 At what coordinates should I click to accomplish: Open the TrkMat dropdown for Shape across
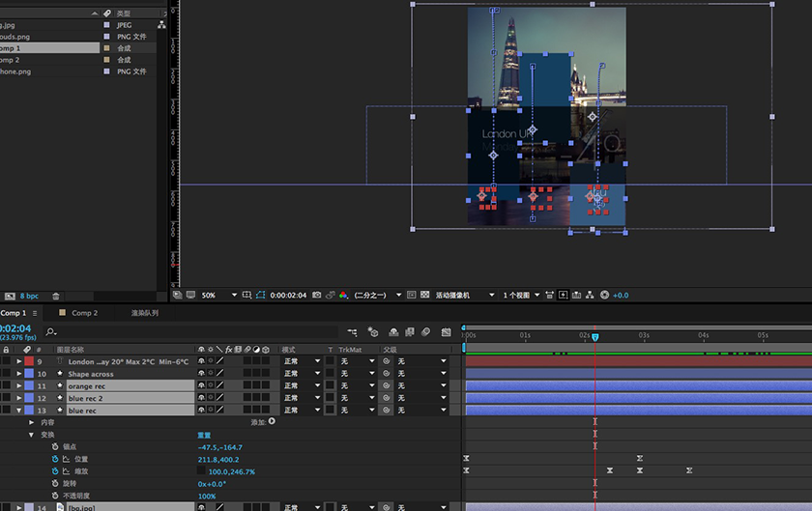click(x=358, y=373)
